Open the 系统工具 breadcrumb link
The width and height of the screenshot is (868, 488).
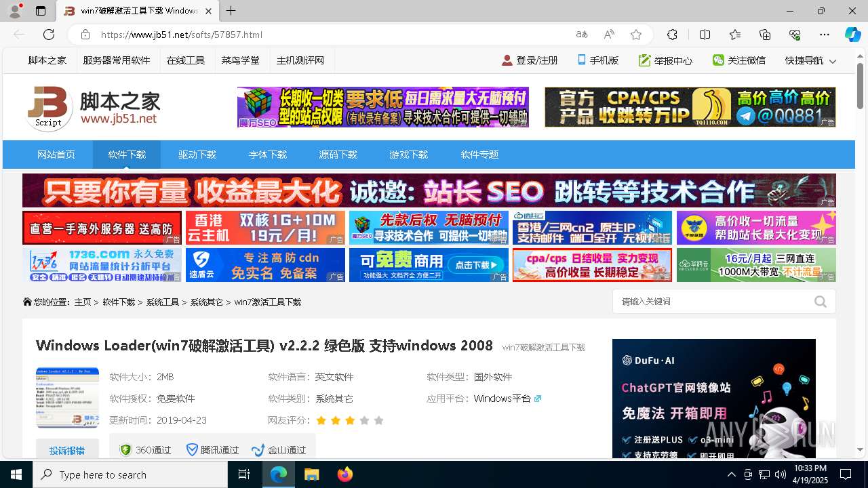click(x=163, y=302)
